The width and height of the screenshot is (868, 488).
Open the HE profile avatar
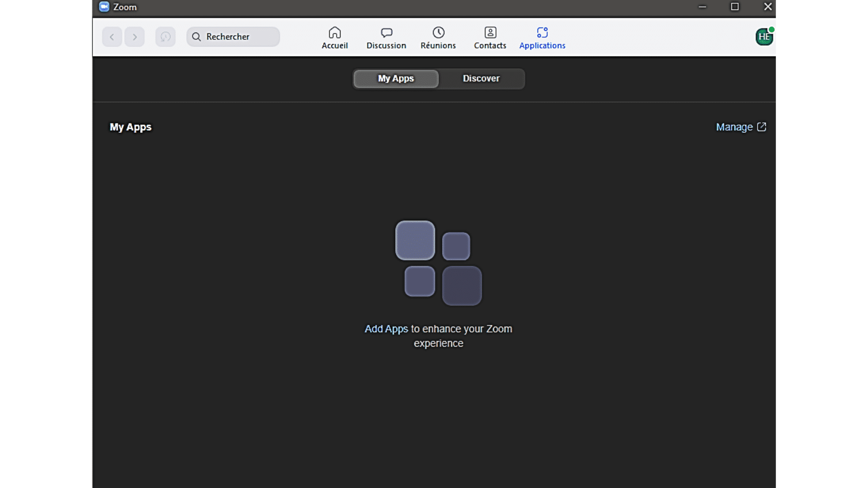point(764,37)
